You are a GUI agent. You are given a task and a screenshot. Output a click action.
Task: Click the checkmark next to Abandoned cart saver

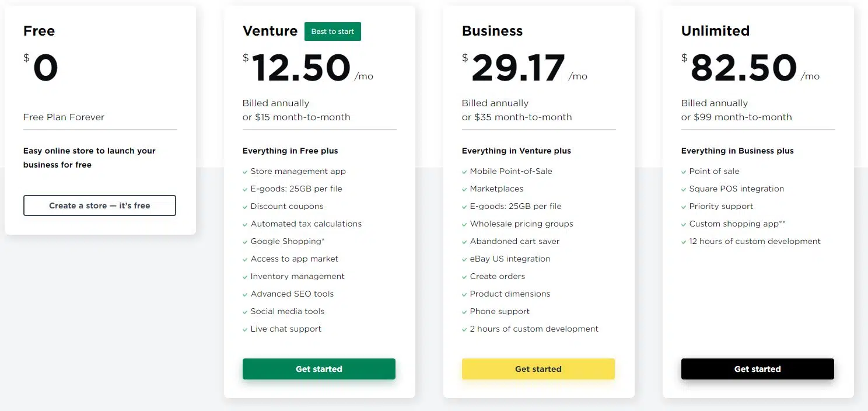(464, 242)
